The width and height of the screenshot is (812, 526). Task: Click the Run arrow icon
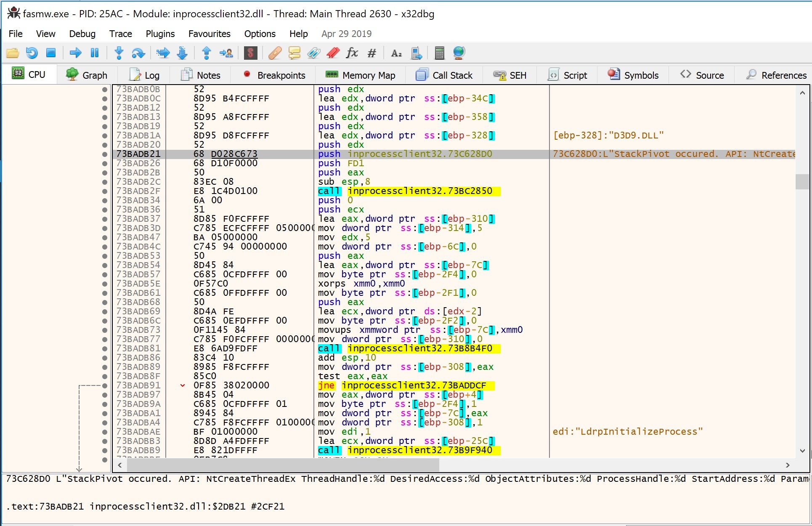75,53
